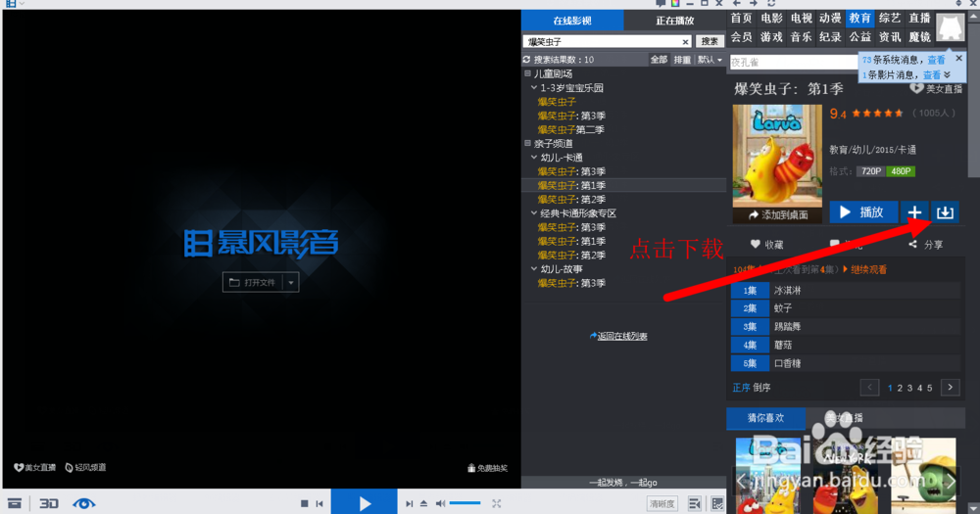980x514 pixels.
Task: Clear the 爆笑虫子 search text with X
Action: [x=686, y=42]
